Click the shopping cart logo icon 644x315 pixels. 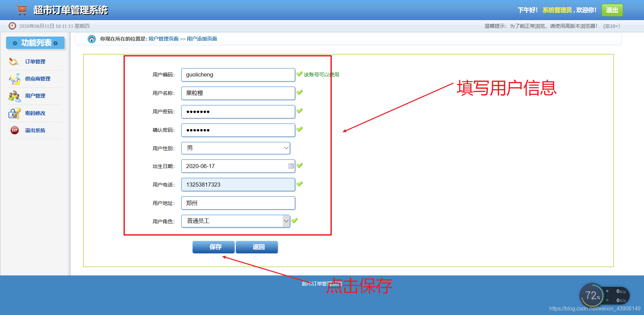[21, 10]
